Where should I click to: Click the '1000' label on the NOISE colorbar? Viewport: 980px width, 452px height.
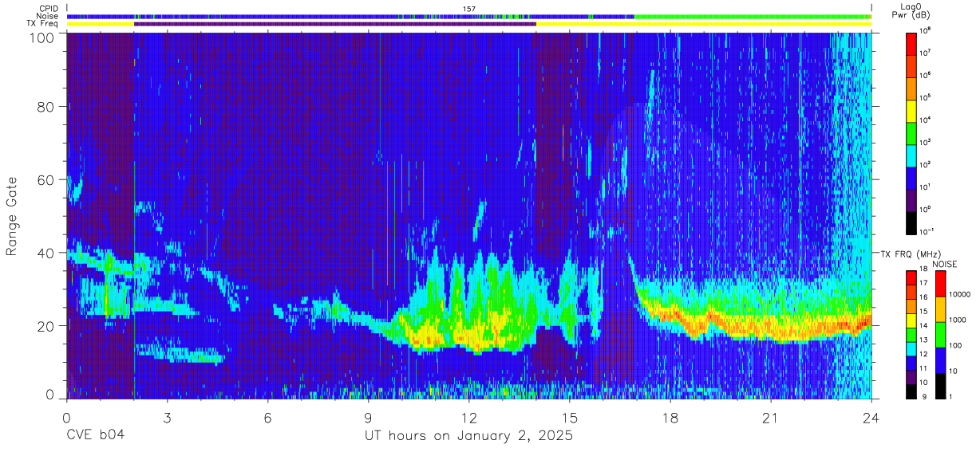click(956, 319)
